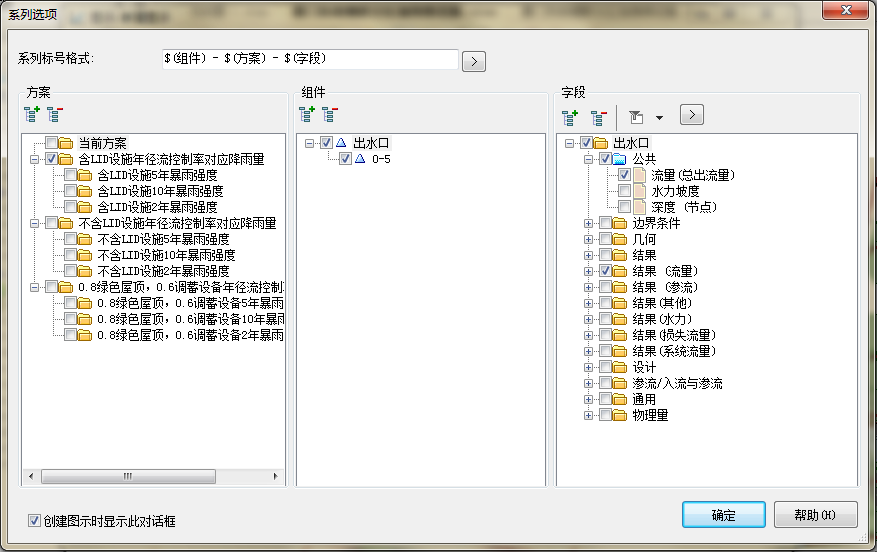Image resolution: width=877 pixels, height=552 pixels.
Task: Select the 结果 folder tree item
Action: [644, 255]
